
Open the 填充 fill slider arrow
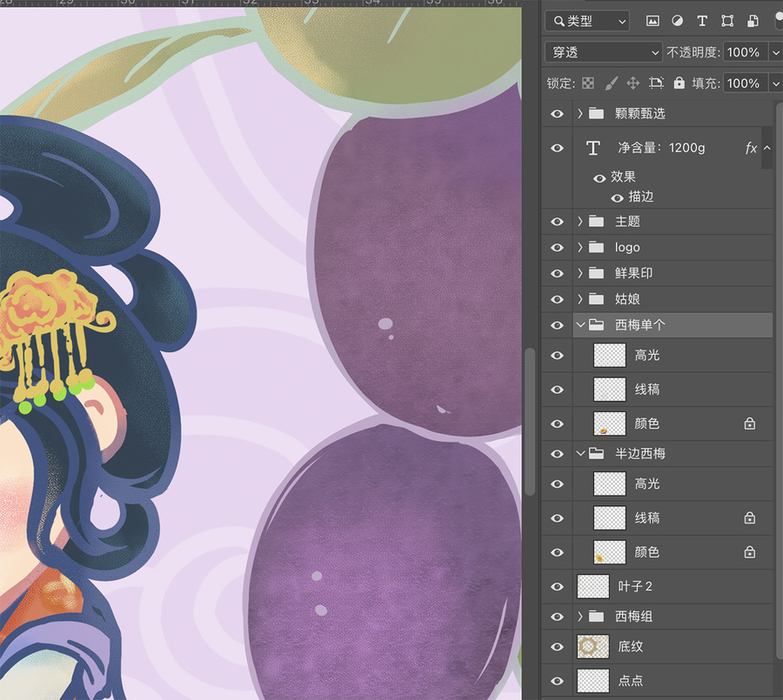click(x=775, y=83)
